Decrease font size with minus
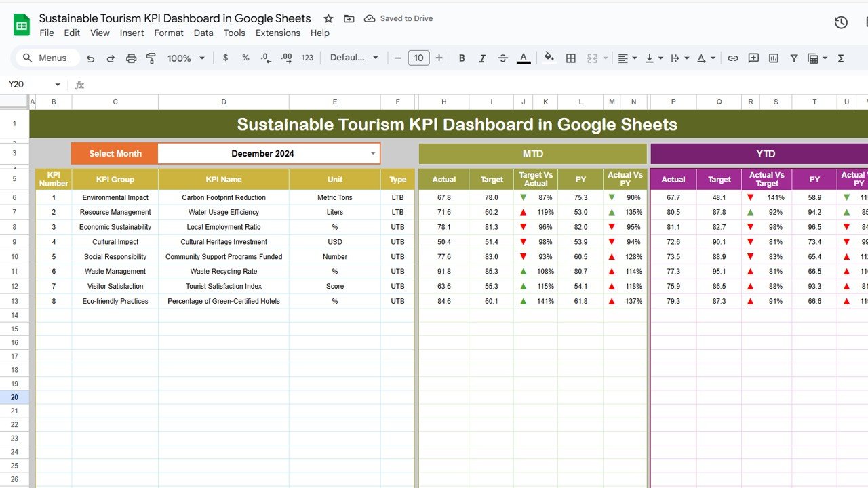 pos(398,58)
